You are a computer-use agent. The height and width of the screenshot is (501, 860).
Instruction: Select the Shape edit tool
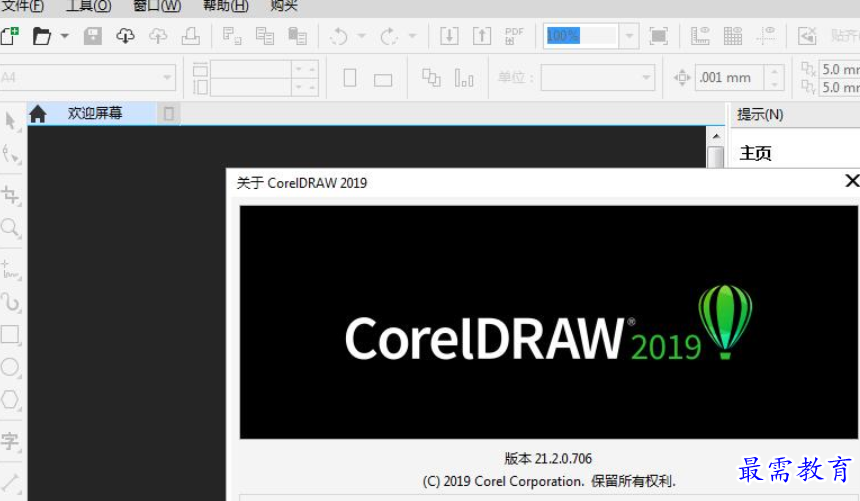point(10,154)
